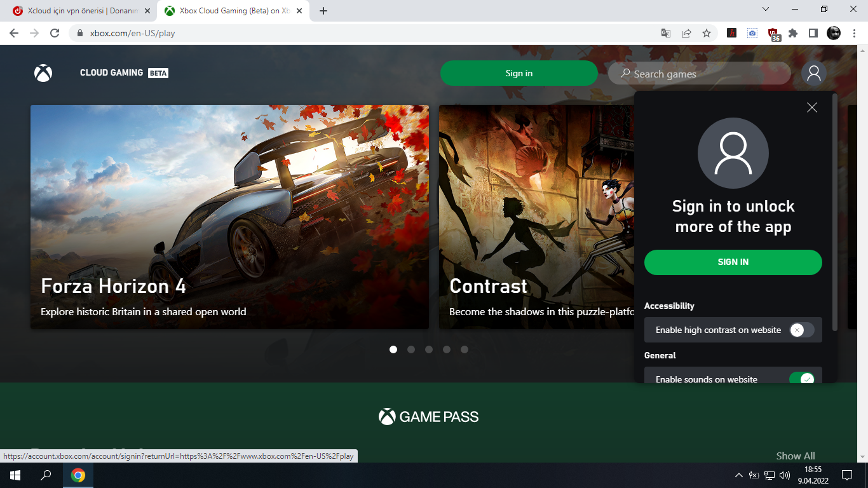Switch to the Xcloud için vpn önerisi tab

pos(83,11)
